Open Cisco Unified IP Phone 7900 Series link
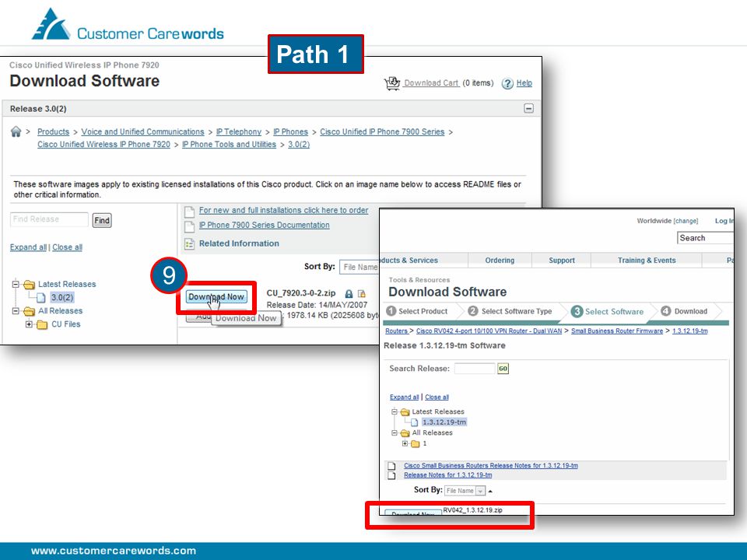Screen dimensions: 747x560 point(382,132)
